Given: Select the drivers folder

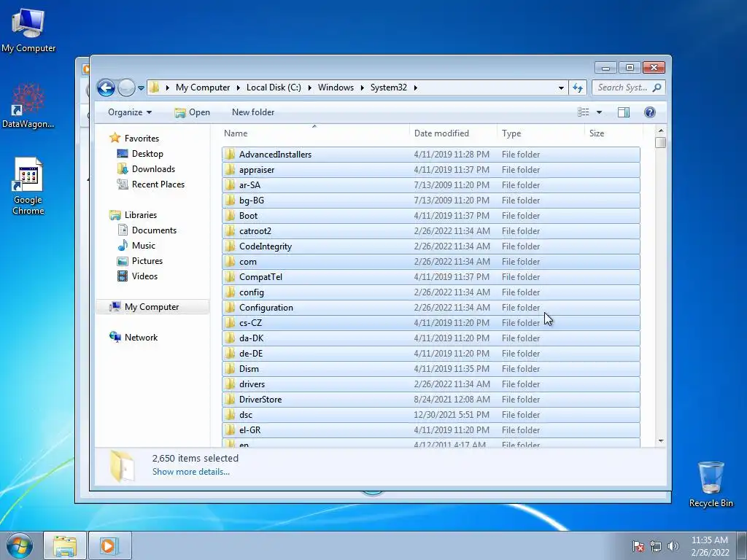Looking at the screenshot, I should 430,384.
